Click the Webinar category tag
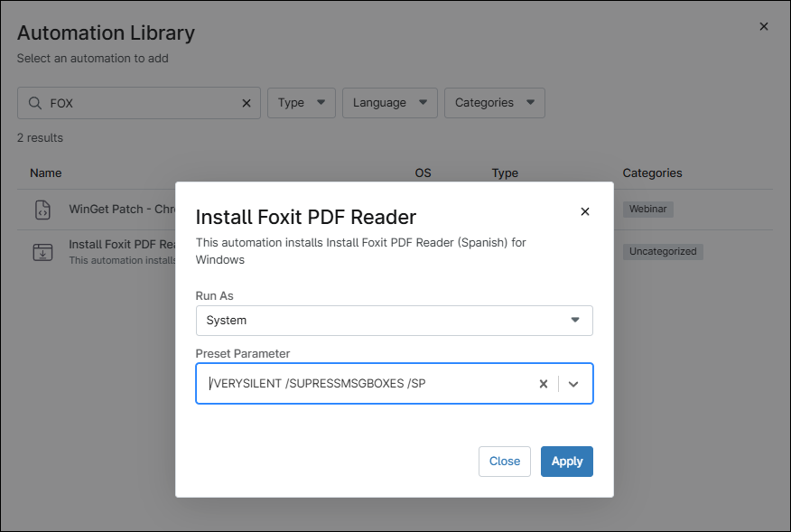 click(x=647, y=209)
